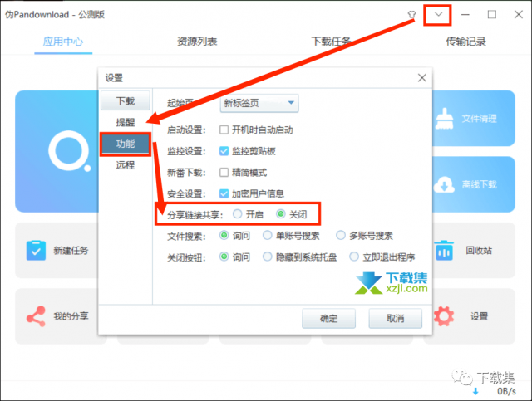
Task: Enable 精简模式 checkbox
Action: (x=224, y=172)
